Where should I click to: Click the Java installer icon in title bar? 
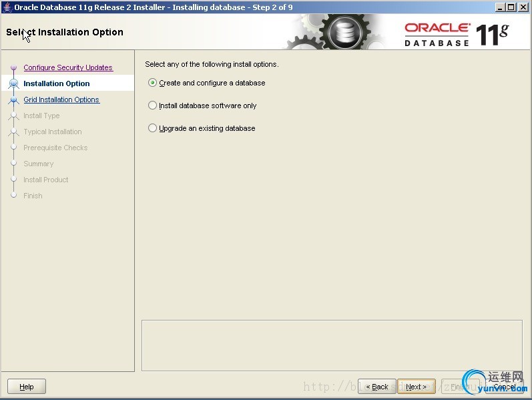[7, 7]
